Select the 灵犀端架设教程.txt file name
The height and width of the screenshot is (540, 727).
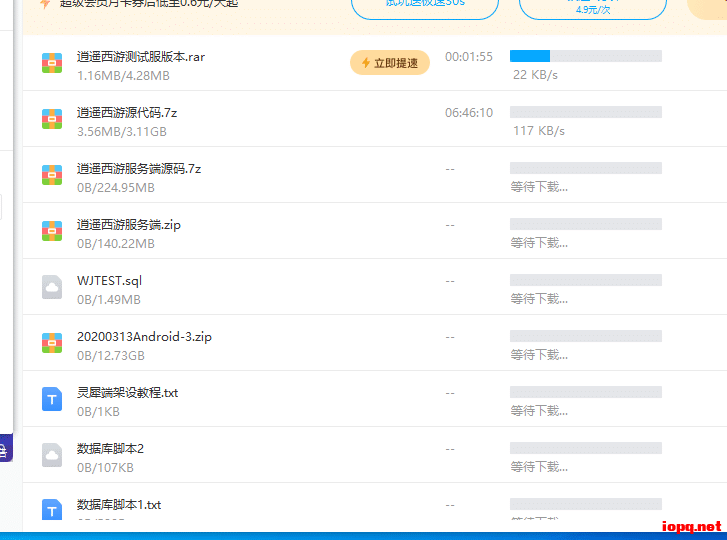point(127,393)
